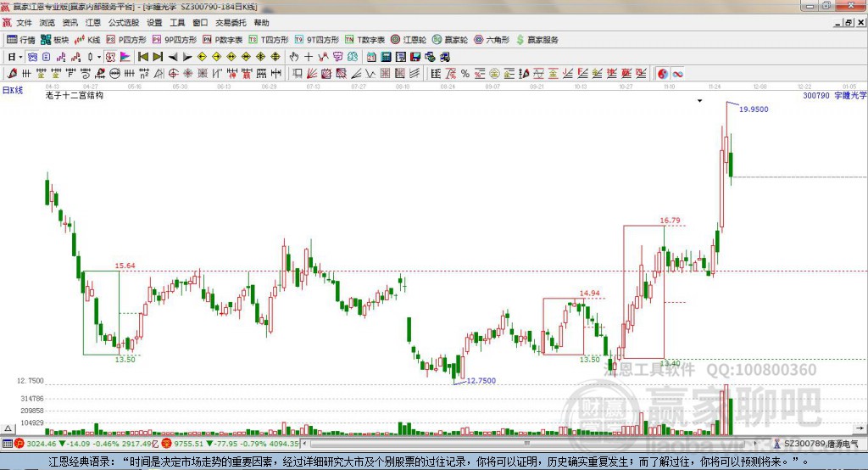Image resolution: width=868 pixels, height=470 pixels.
Task: Click the 板块 sectors toolbar button
Action: click(x=55, y=40)
